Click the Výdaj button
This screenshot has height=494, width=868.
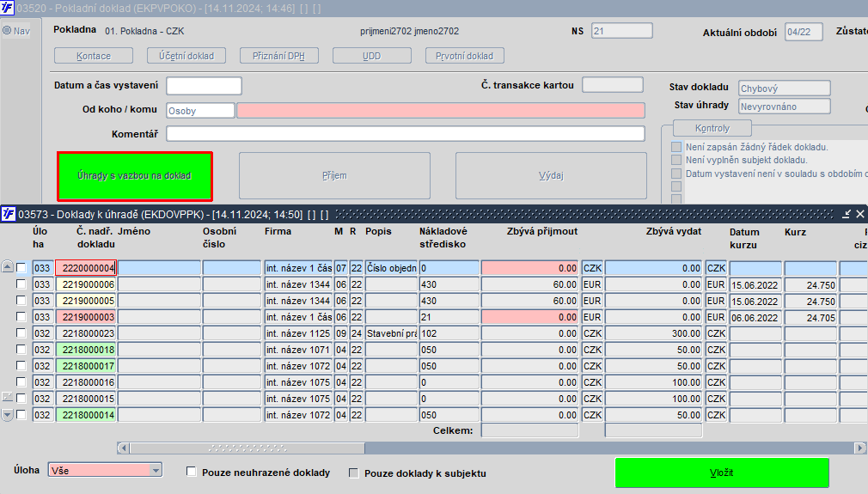(x=552, y=176)
